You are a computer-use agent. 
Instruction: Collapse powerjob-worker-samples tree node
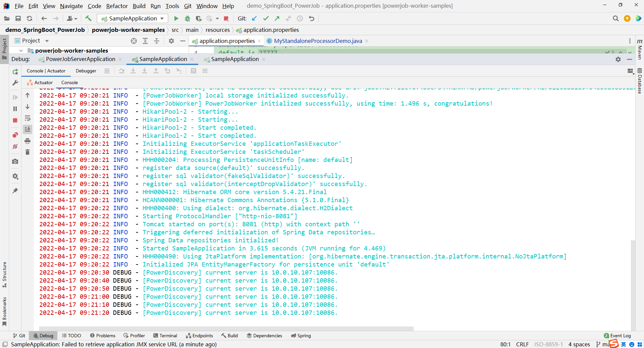[x=21, y=51]
